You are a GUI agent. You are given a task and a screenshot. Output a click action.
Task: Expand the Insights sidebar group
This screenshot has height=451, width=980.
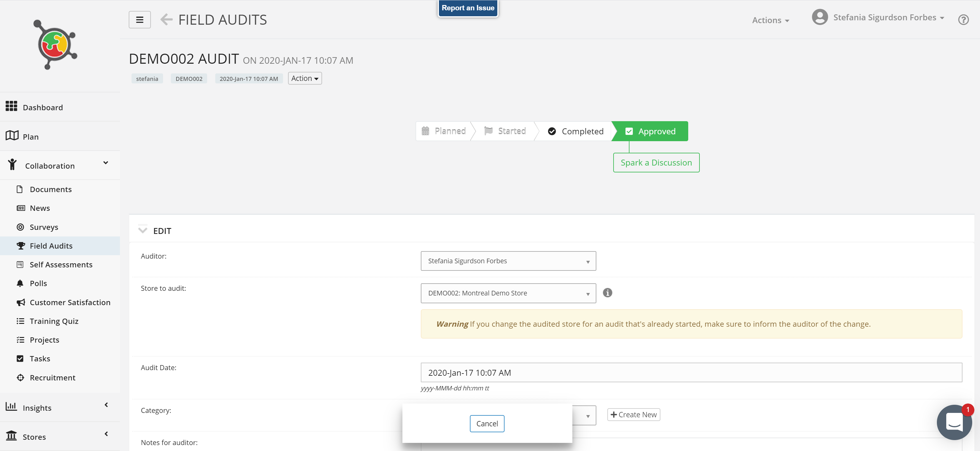(x=106, y=405)
